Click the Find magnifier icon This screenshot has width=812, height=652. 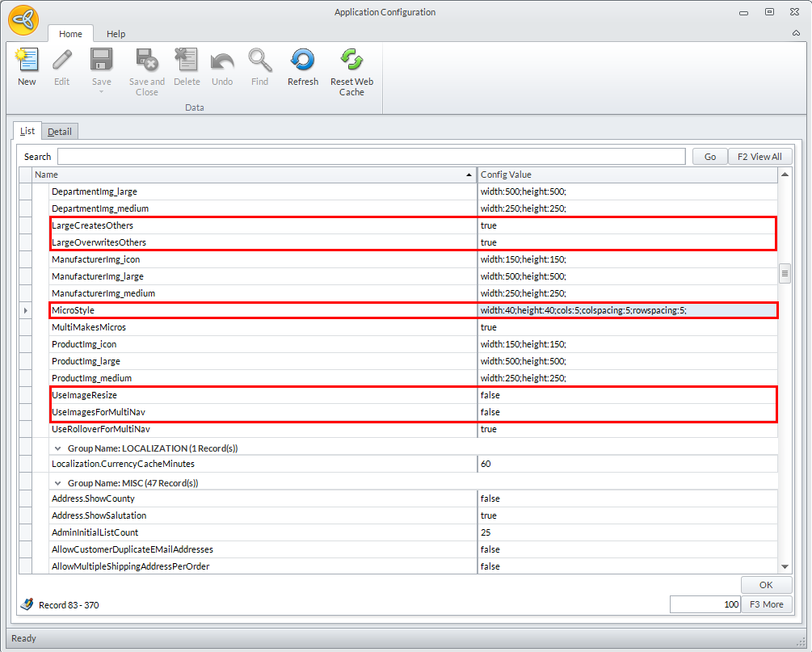click(259, 61)
